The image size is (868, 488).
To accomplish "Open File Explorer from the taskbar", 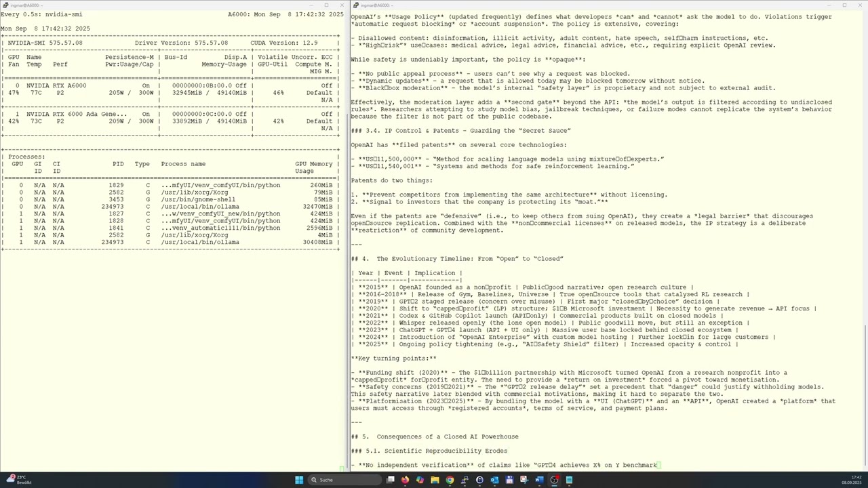I will [435, 480].
